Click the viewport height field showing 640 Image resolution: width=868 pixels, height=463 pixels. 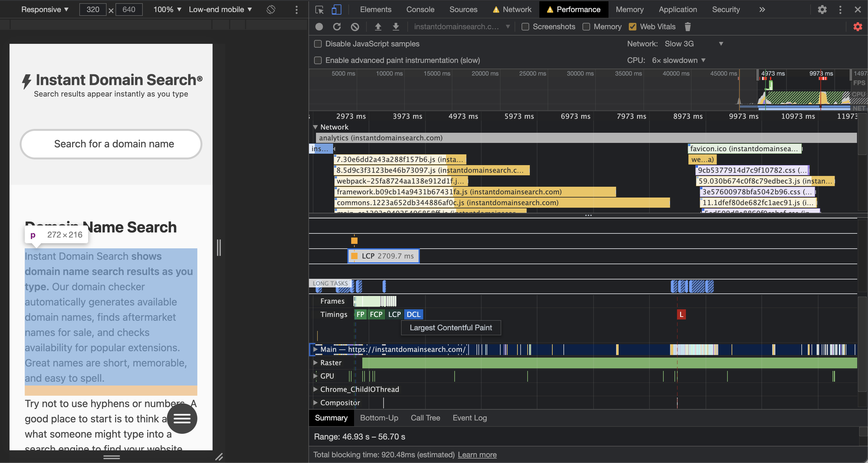point(129,10)
